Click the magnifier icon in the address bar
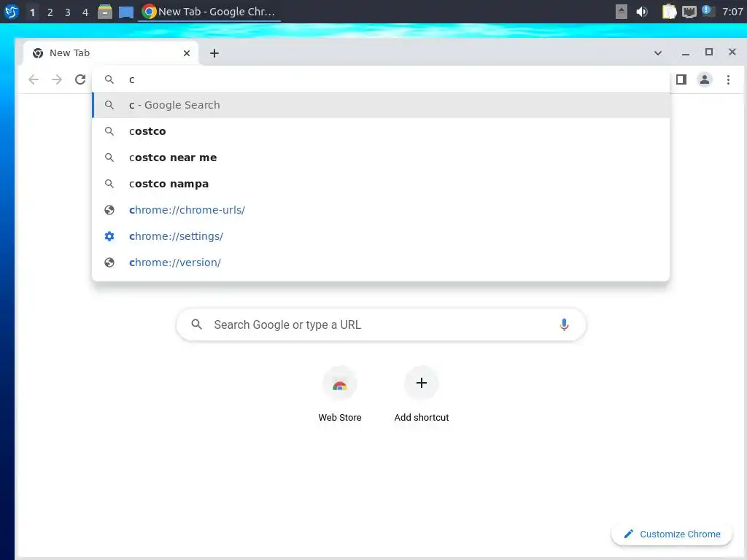The height and width of the screenshot is (560, 747). pos(109,79)
